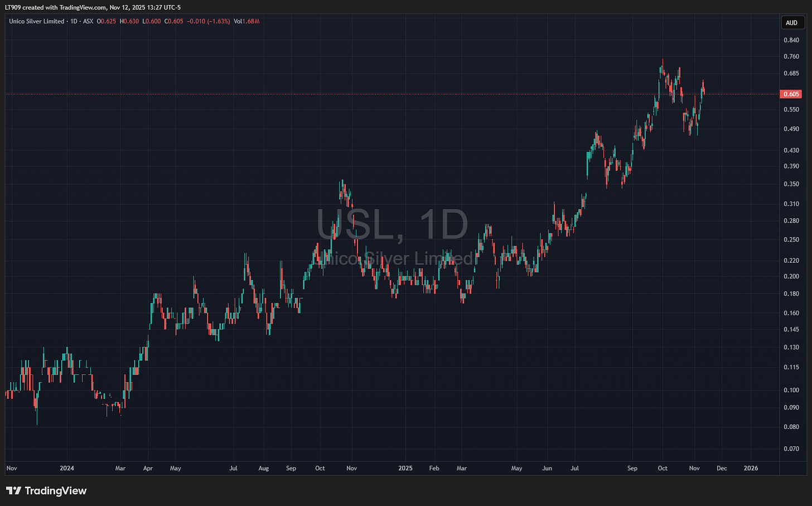Viewport: 812px width, 506px height.
Task: Click the 2024 label on time axis
Action: tap(67, 468)
